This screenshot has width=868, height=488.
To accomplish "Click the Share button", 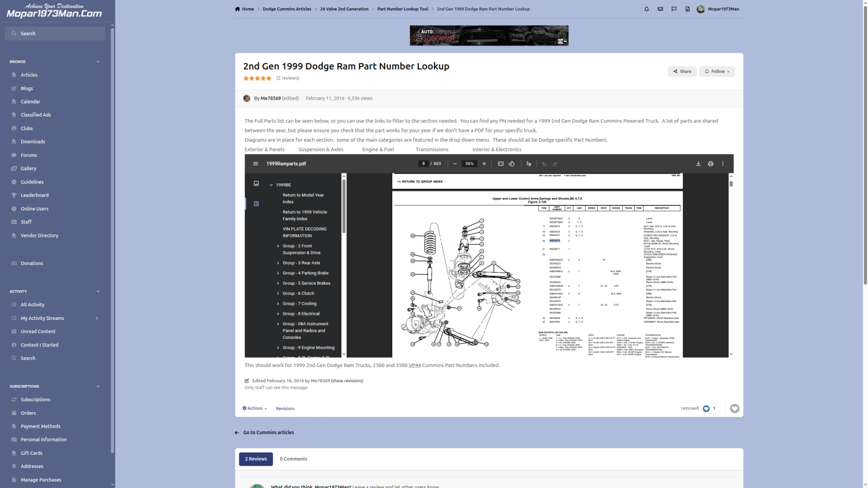I will (682, 72).
